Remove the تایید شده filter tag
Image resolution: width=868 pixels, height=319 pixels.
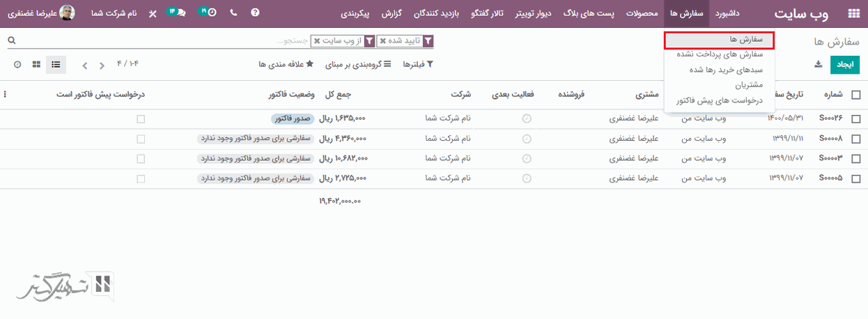click(x=382, y=41)
